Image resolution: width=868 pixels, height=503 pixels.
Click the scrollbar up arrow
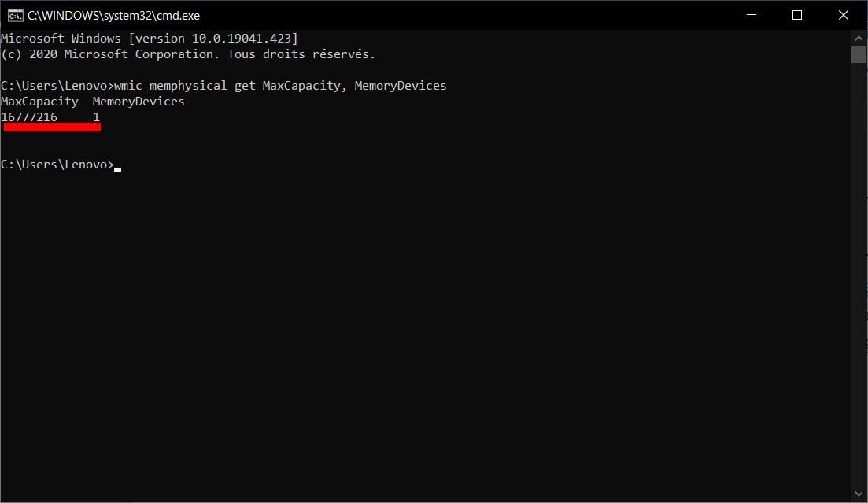pos(859,39)
